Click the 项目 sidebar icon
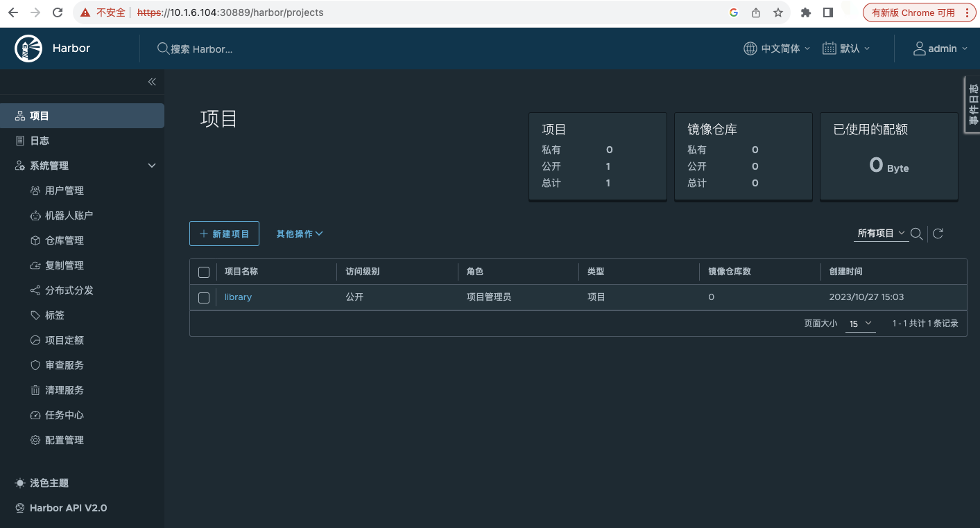The height and width of the screenshot is (528, 980). [x=20, y=116]
